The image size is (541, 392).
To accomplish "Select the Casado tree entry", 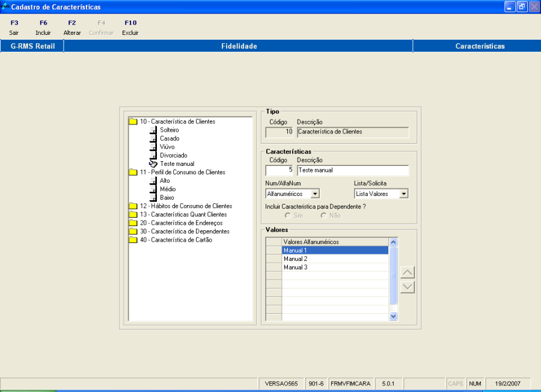I will coord(170,138).
